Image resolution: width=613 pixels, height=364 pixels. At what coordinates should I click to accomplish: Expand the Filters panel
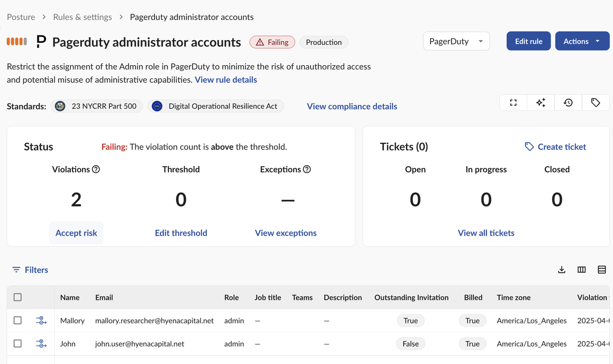point(30,270)
